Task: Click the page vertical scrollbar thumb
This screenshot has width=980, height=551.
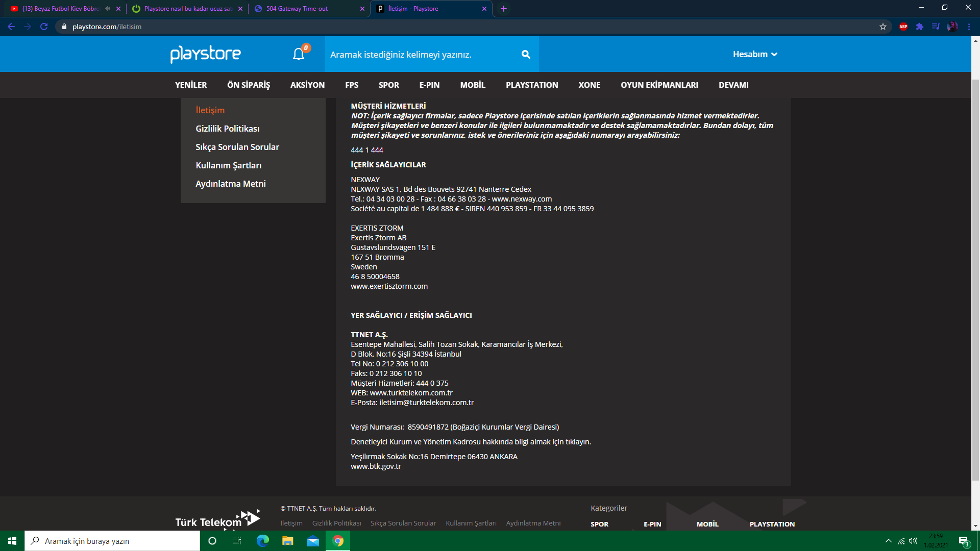Action: (x=975, y=281)
